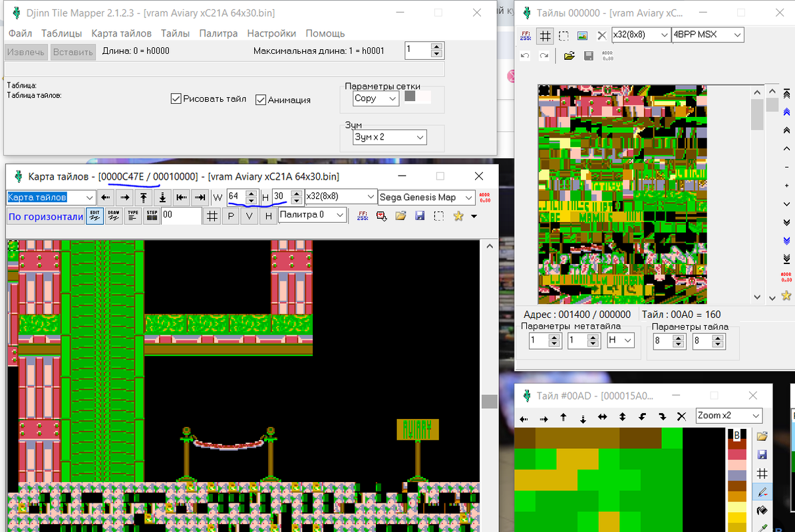Open the Тайлы menu

[x=175, y=33]
